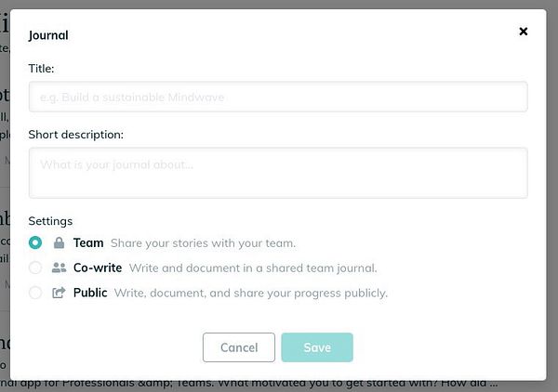Select the Co-write radio button
Viewport: 558px width, 392px height.
(x=35, y=268)
